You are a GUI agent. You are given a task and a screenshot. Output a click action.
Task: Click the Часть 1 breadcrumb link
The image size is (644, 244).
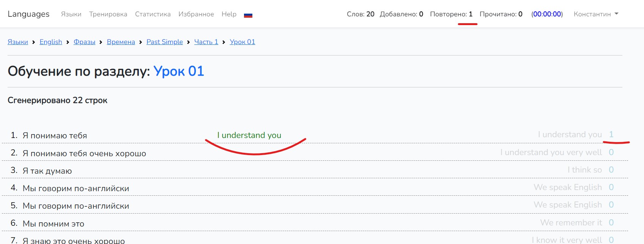pos(206,42)
